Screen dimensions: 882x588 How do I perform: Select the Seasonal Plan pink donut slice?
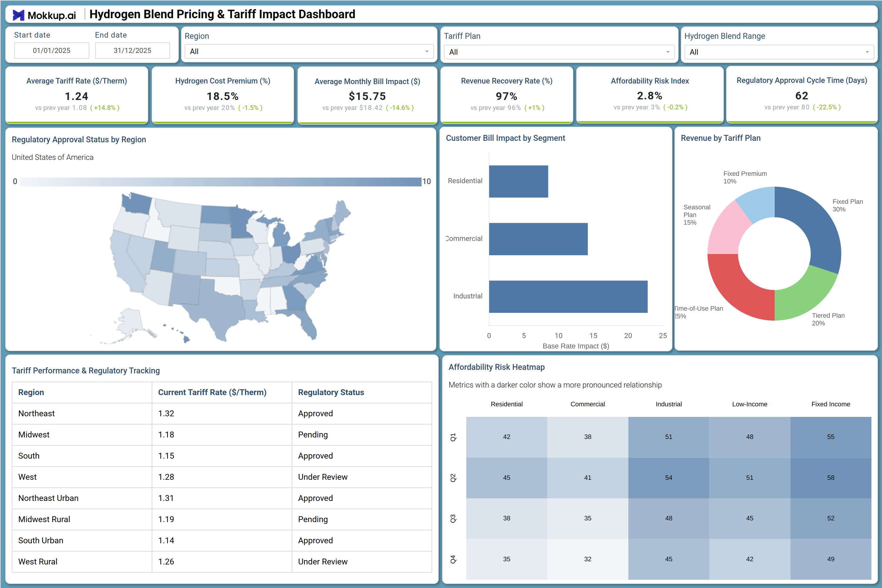pos(726,230)
